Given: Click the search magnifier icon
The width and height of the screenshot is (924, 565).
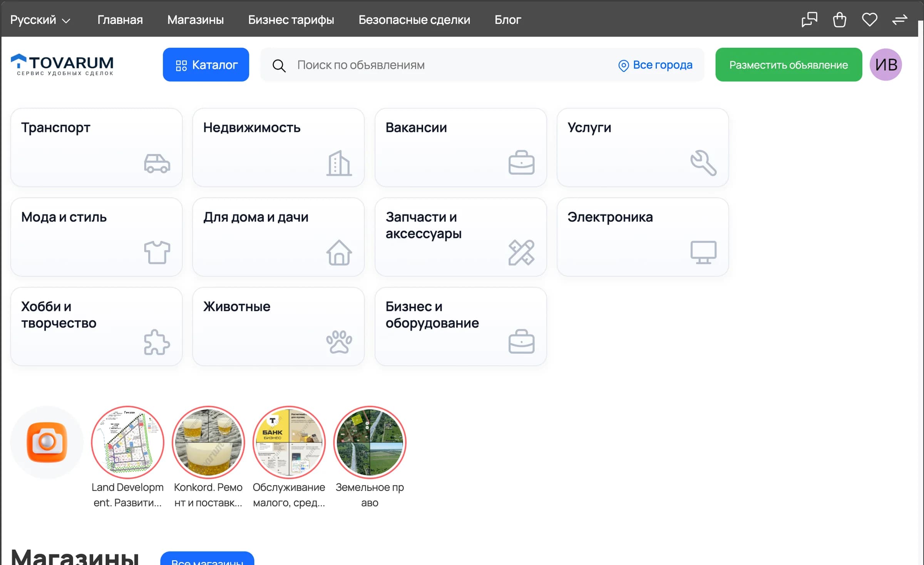Looking at the screenshot, I should point(279,65).
